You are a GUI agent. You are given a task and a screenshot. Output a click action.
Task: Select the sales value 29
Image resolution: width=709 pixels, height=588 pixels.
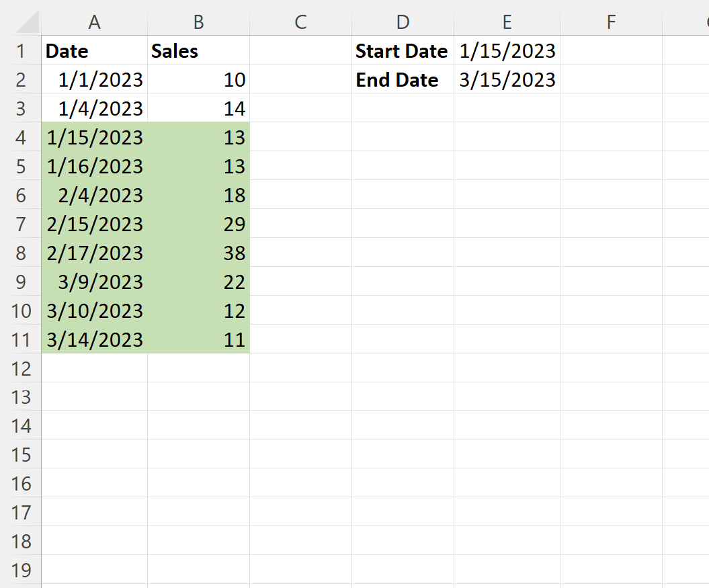(x=198, y=224)
